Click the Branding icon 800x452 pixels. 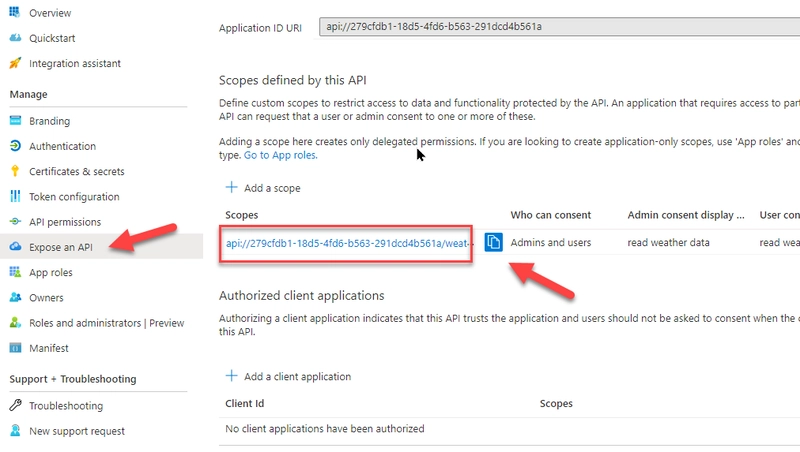click(x=15, y=120)
